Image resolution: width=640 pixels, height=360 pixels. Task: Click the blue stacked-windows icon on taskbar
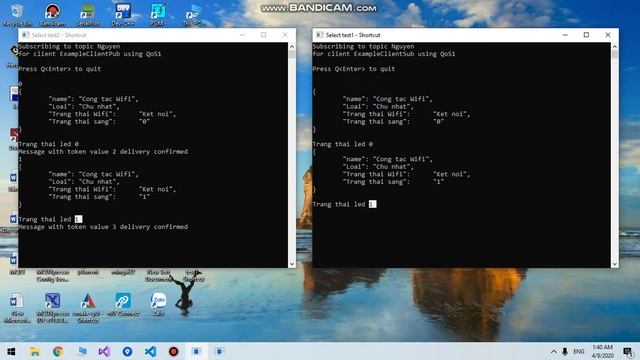click(x=82, y=351)
